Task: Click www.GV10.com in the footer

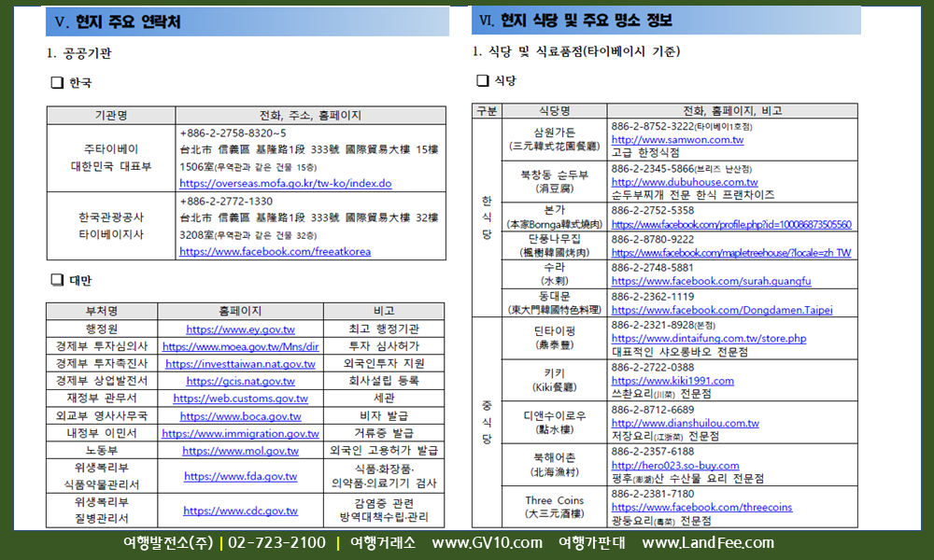Action: 488,543
